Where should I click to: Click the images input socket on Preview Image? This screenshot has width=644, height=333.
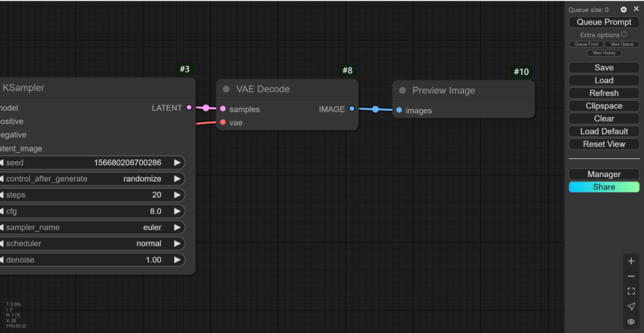click(399, 110)
